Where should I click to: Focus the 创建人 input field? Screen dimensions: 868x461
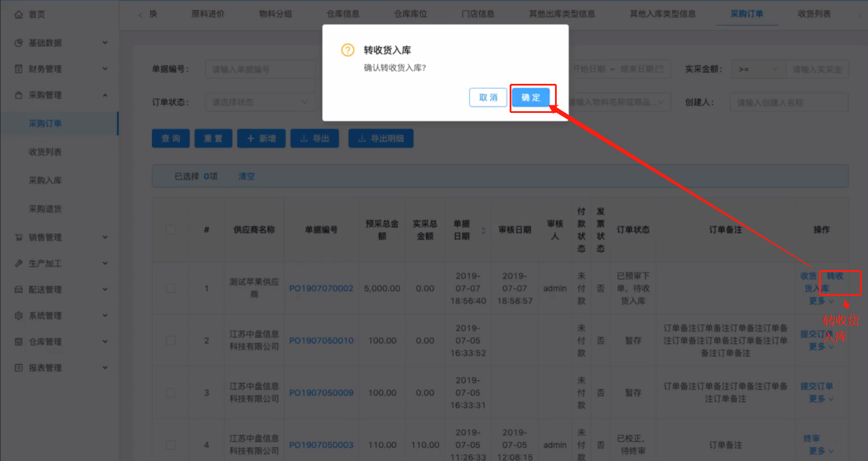(x=789, y=102)
